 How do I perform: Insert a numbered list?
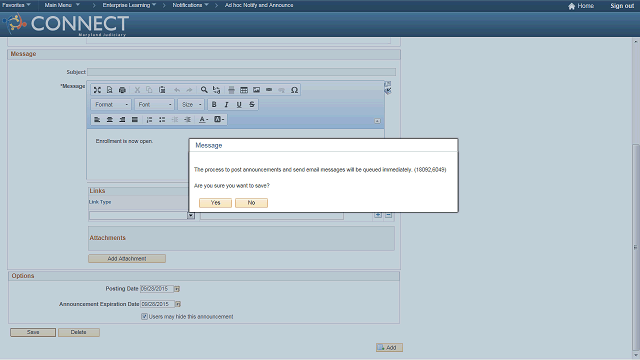[x=149, y=119]
